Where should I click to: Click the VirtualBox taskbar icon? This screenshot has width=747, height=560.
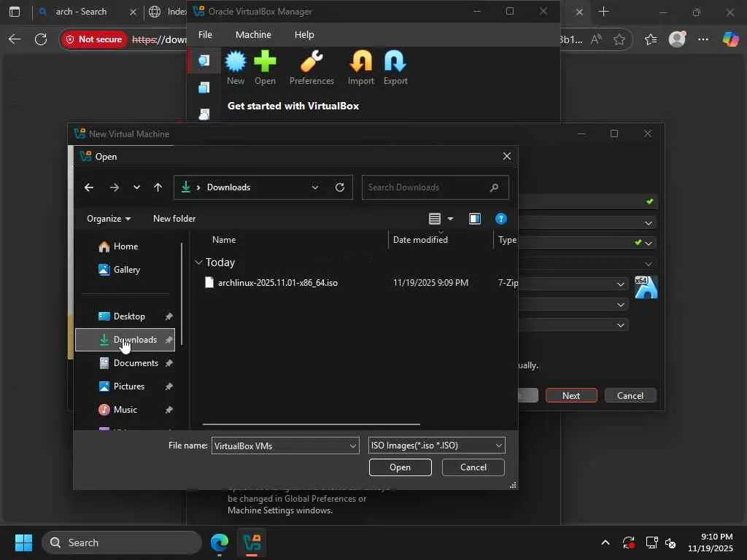click(x=252, y=542)
